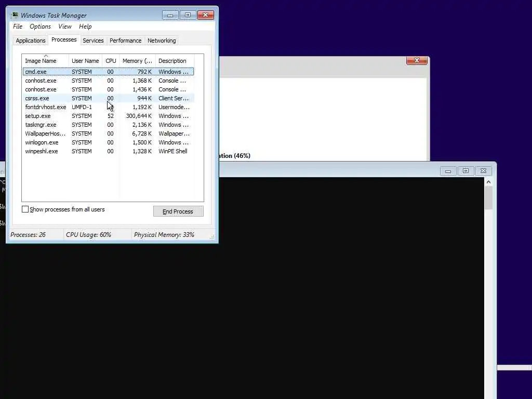Select the csrss.exe process

108,98
